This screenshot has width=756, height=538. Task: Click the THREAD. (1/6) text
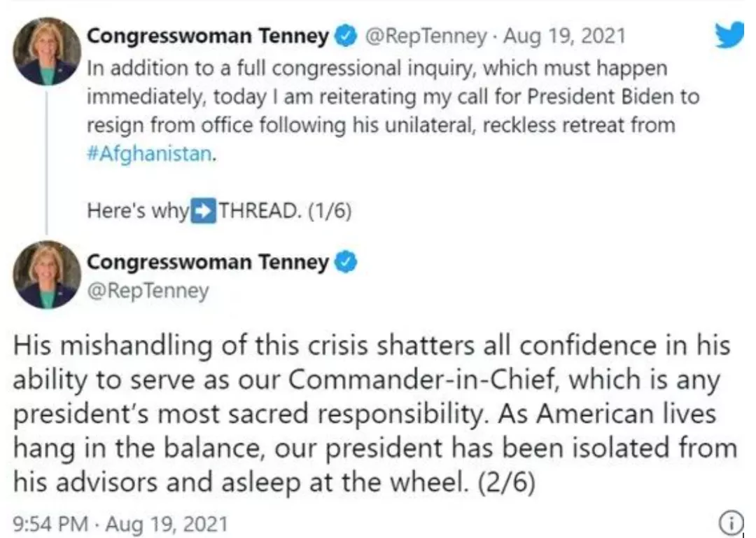284,212
